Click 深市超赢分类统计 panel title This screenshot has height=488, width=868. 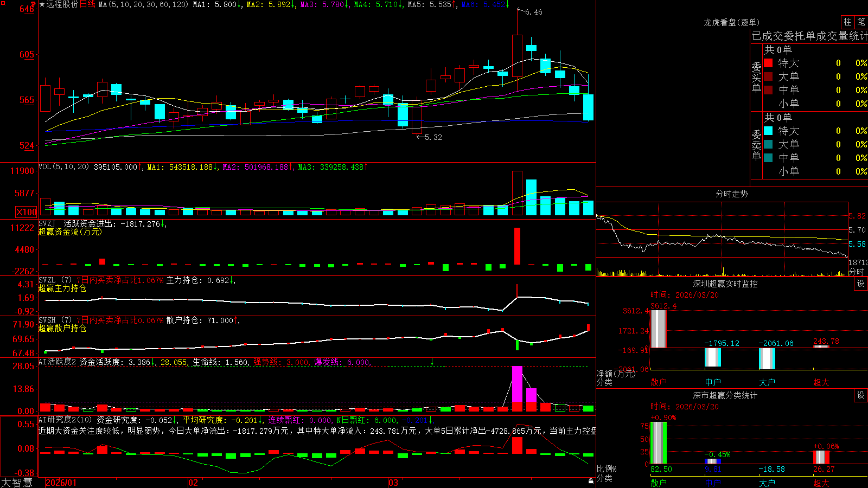point(725,395)
